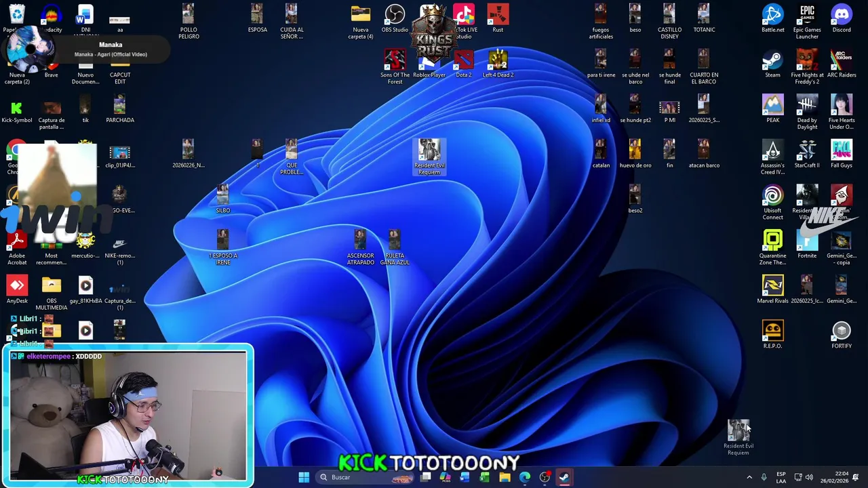Launch Discord from the desktop

tap(842, 19)
